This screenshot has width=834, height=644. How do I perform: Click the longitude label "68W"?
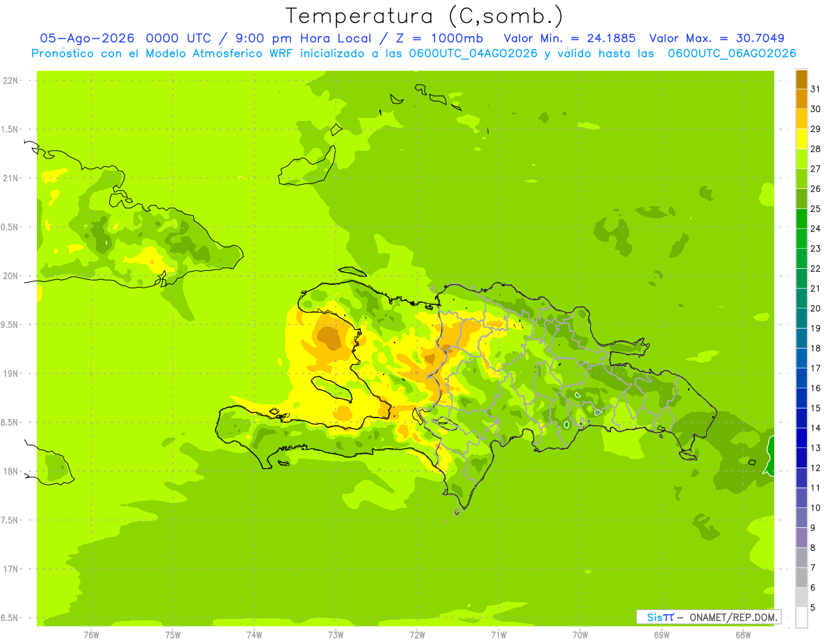[x=743, y=635]
